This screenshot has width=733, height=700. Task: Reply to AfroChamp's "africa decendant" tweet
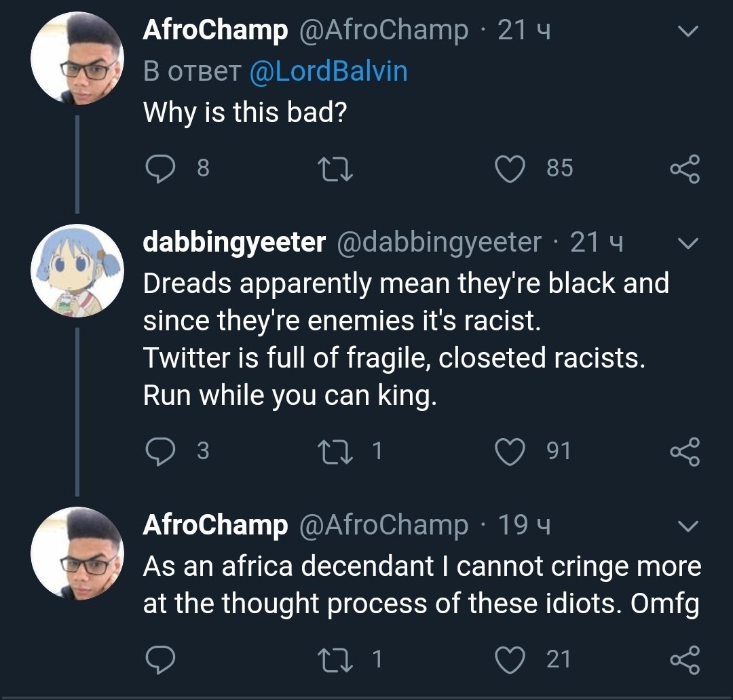pos(161,659)
